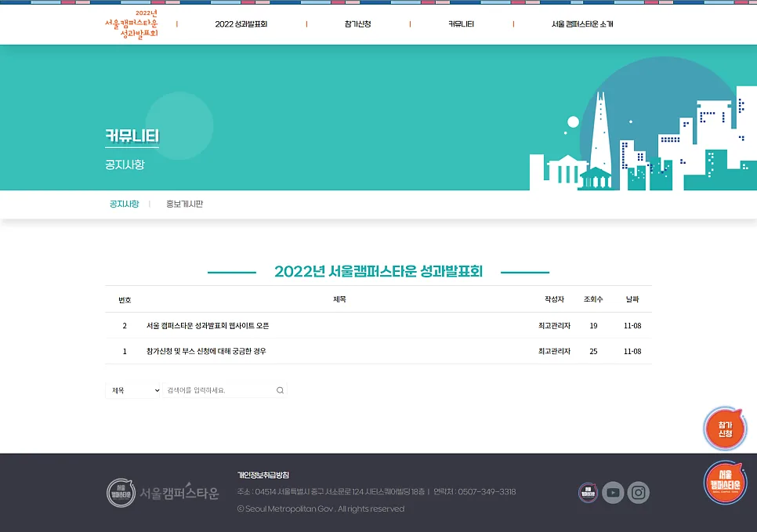Click the footer 서울캠퍼스타운 logo
Image resolution: width=757 pixels, height=532 pixels.
(162, 493)
